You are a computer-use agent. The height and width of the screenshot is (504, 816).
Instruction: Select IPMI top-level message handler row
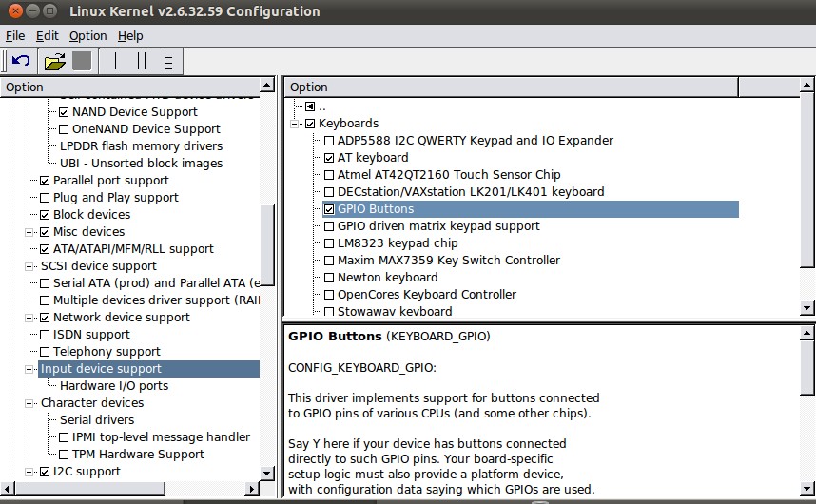(x=161, y=437)
